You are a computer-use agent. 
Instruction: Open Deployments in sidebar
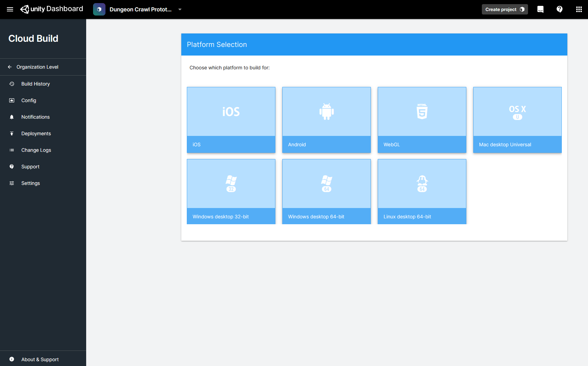pos(43,133)
